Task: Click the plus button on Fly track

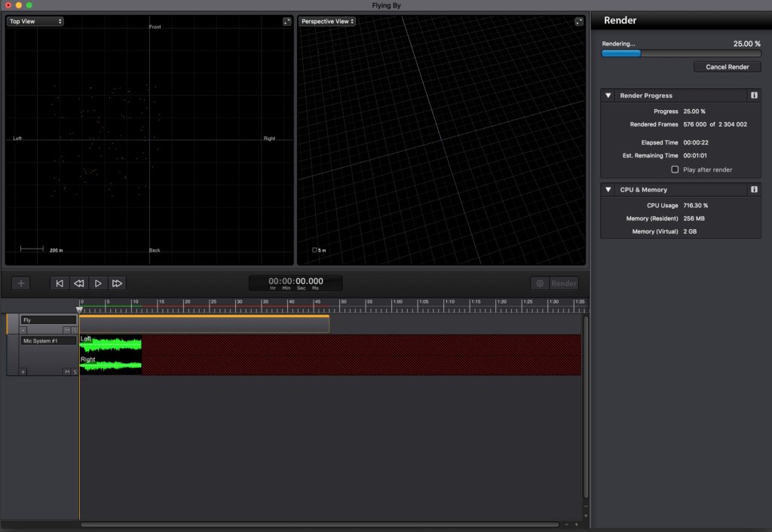Action: point(23,330)
